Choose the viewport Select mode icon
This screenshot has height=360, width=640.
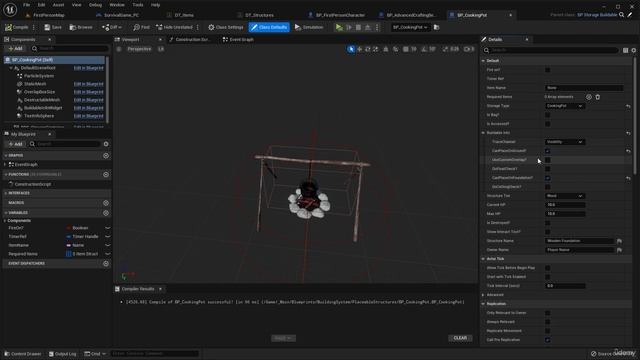[351, 49]
